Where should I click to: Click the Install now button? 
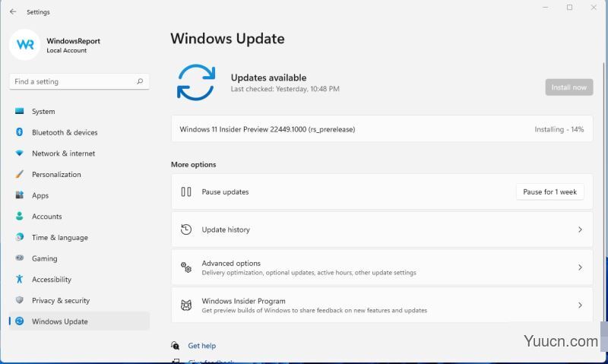point(568,87)
